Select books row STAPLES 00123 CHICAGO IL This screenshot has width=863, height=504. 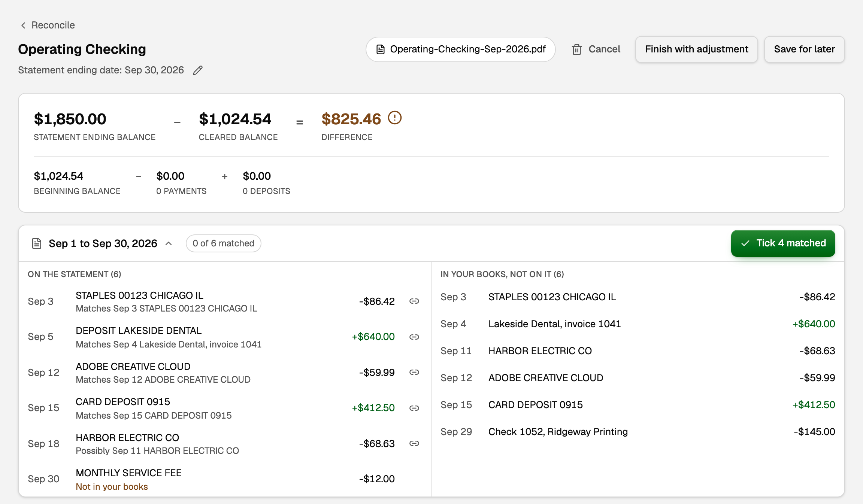coord(638,297)
